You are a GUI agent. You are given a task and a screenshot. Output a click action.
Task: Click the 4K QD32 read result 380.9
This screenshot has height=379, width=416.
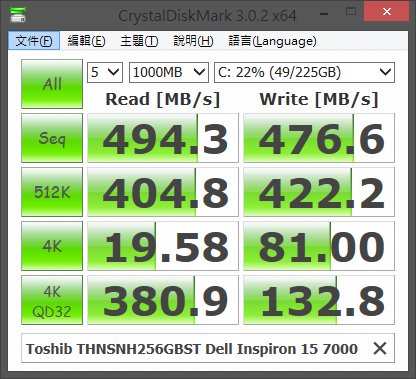point(163,300)
